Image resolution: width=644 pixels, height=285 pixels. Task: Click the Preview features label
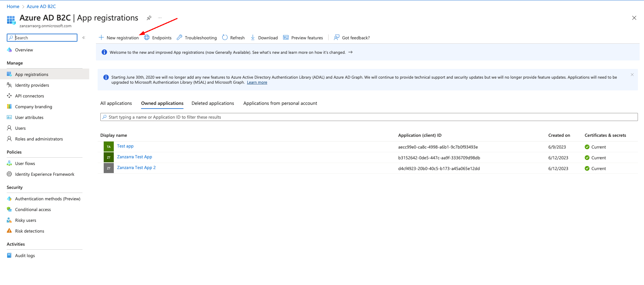click(307, 38)
